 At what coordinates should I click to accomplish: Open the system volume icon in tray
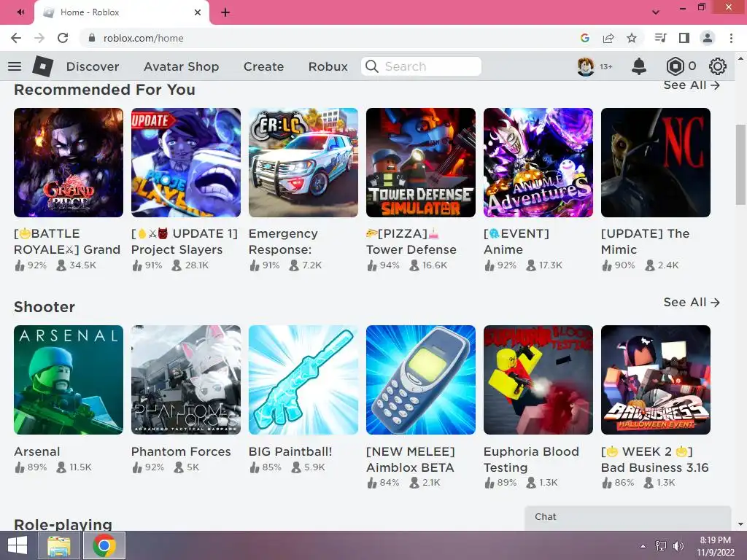point(678,545)
